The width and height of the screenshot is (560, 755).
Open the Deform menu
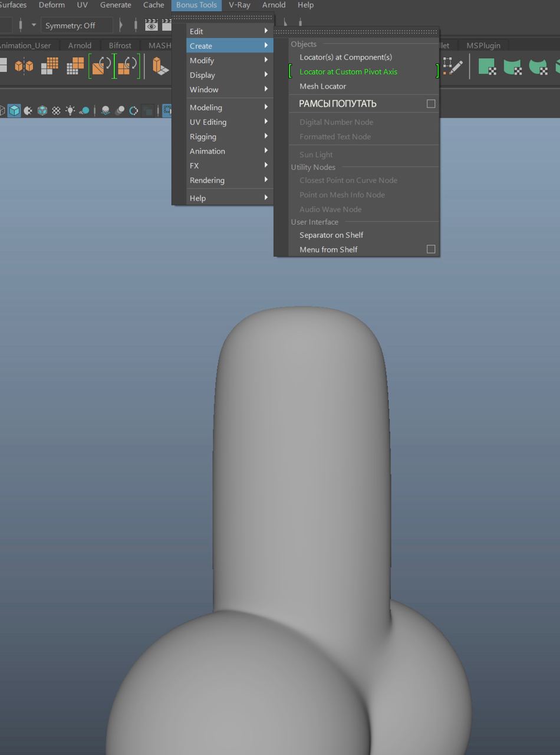(x=52, y=5)
